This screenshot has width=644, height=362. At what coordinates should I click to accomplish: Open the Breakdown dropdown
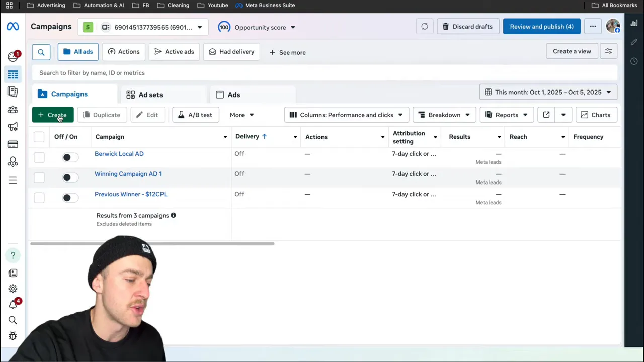[x=444, y=115]
